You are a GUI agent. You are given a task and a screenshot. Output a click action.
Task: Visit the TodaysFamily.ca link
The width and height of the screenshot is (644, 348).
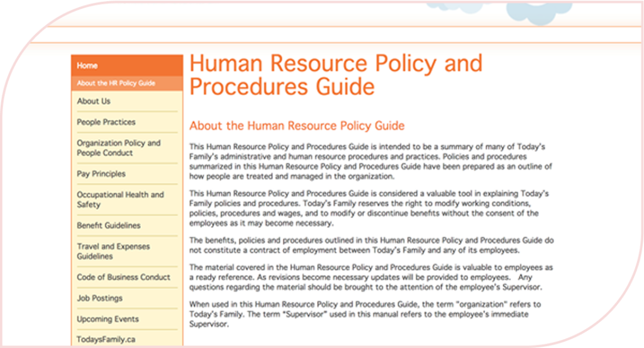coord(106,340)
